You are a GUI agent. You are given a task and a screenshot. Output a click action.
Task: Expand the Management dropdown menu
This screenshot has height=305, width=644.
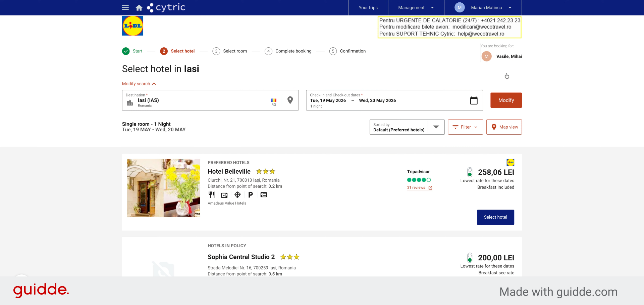[416, 7]
